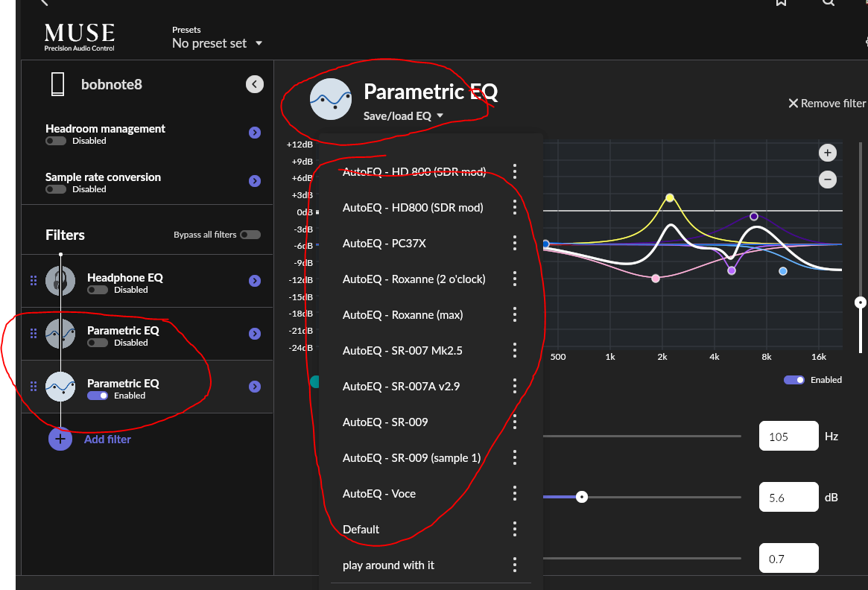Enable Bypass all filters toggle
This screenshot has width=868, height=590.
click(250, 235)
